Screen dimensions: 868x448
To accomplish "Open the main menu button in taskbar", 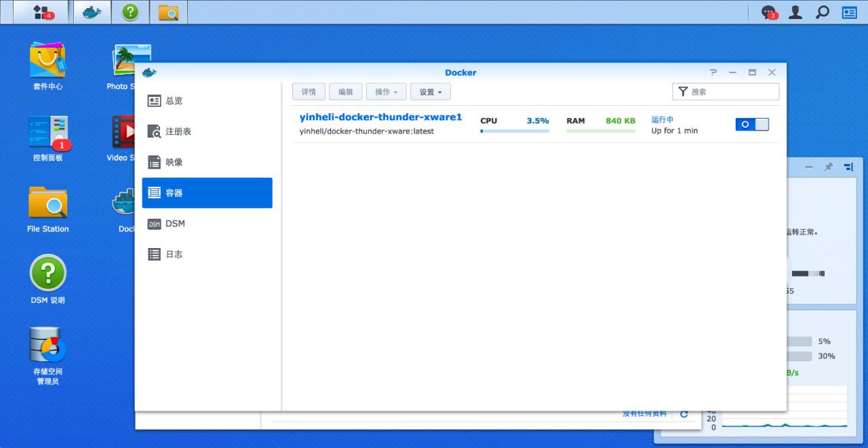I will (41, 12).
